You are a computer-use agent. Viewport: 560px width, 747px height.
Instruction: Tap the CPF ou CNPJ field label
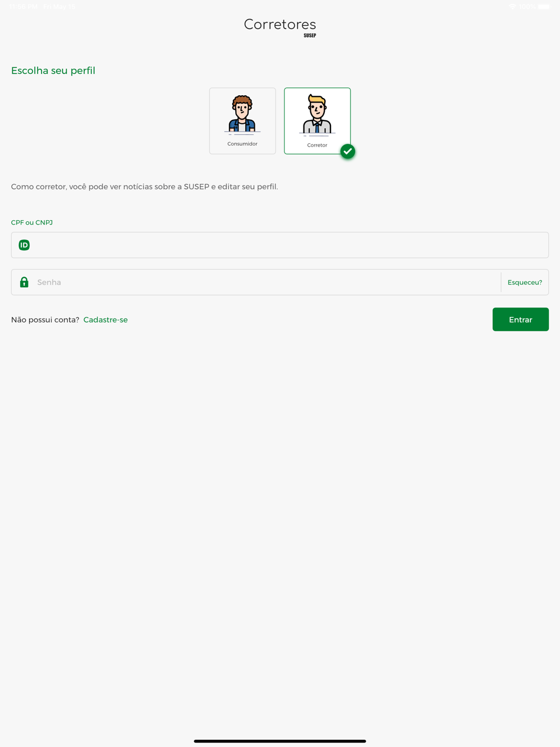[32, 222]
